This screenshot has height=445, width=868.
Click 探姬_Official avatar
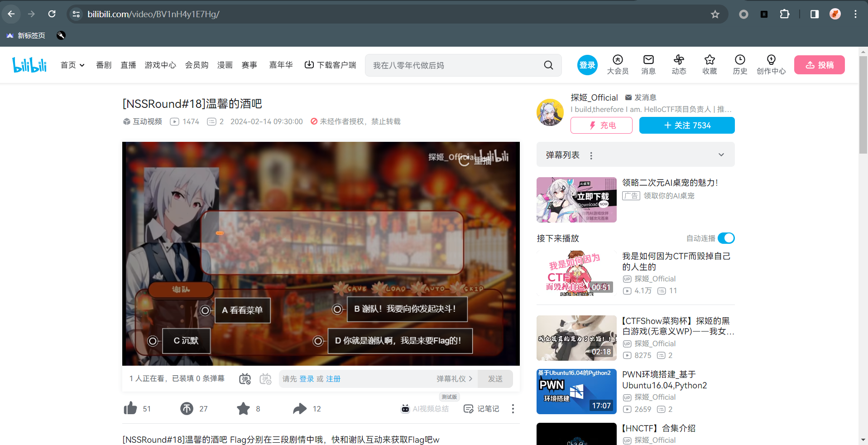[x=550, y=112]
